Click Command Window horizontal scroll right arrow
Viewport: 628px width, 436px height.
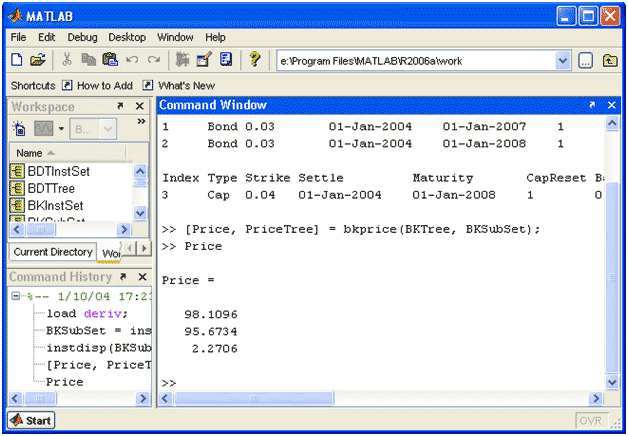coord(596,398)
